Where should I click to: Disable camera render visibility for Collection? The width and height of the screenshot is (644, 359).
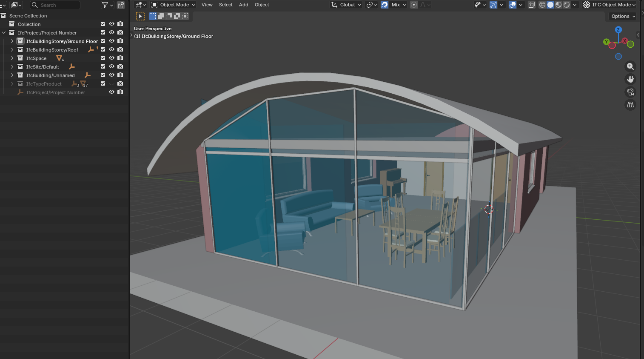point(120,24)
